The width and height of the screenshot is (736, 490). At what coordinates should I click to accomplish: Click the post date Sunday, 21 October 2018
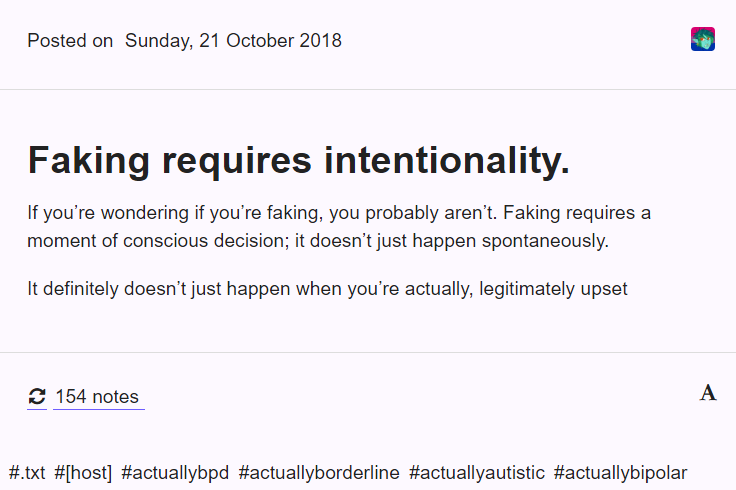pyautogui.click(x=233, y=41)
